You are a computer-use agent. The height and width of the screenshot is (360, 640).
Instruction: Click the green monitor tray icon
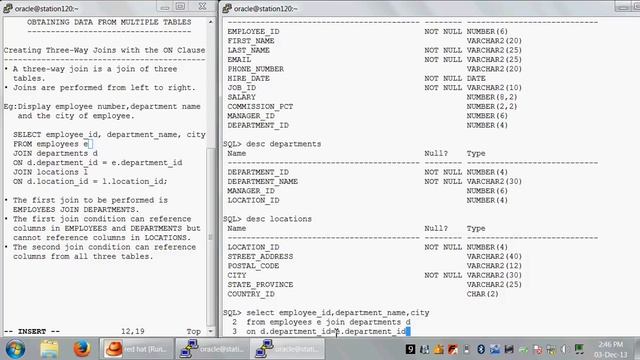click(579, 349)
